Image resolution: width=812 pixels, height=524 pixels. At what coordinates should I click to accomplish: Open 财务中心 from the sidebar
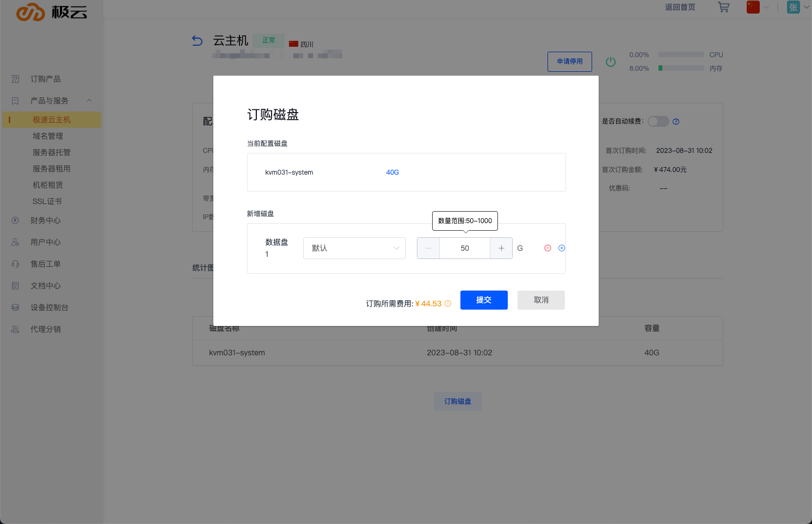point(46,220)
